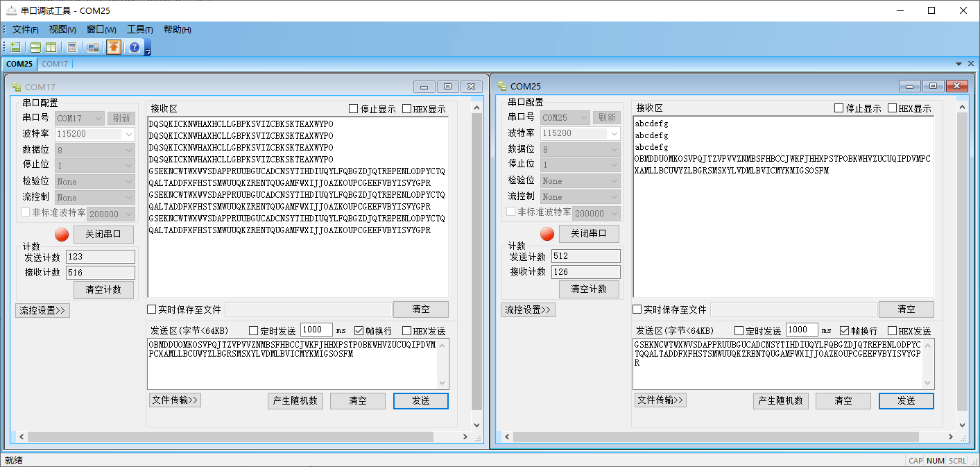Switch to the COM17 tab
Image resolution: width=980 pixels, height=467 pixels.
pyautogui.click(x=55, y=64)
